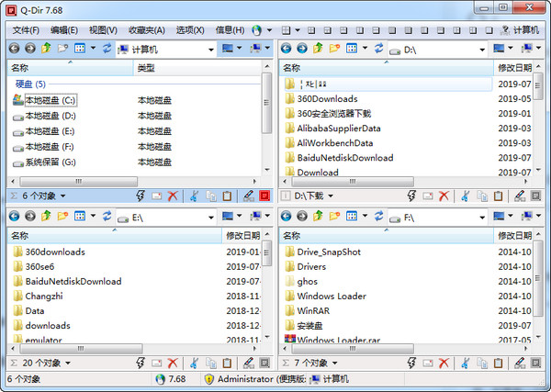This screenshot has height=392, width=551.
Task: Go up one level in D:\ pane
Action: (318, 48)
